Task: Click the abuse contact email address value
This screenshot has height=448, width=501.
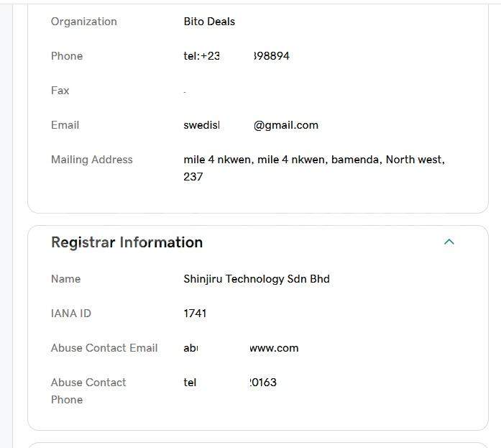Action: [x=241, y=348]
